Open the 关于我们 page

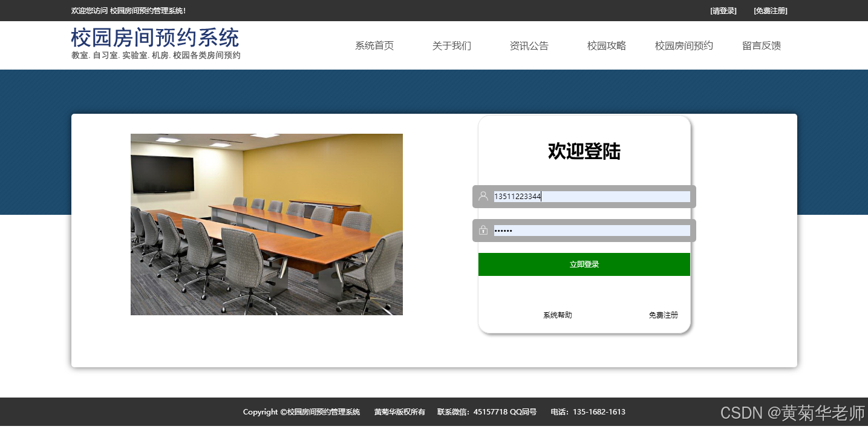pyautogui.click(x=452, y=45)
